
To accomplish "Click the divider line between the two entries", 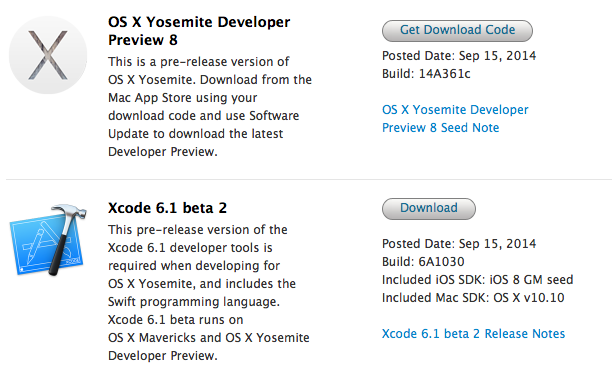I will pyautogui.click(x=309, y=180).
